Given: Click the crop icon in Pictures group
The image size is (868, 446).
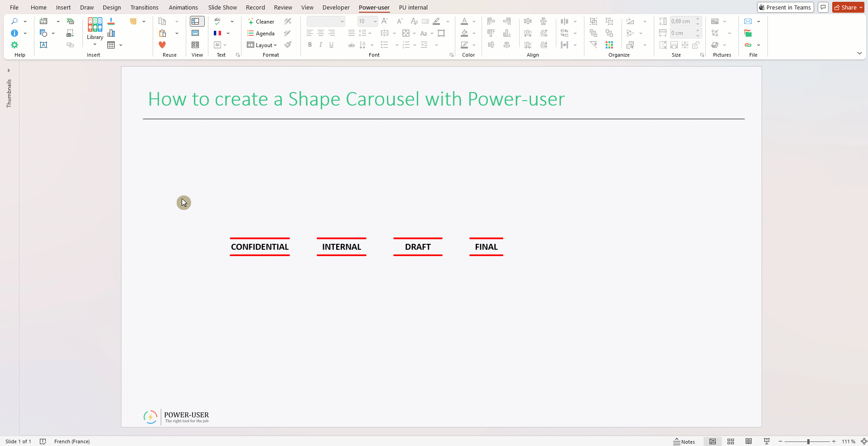Looking at the screenshot, I should click(x=715, y=33).
